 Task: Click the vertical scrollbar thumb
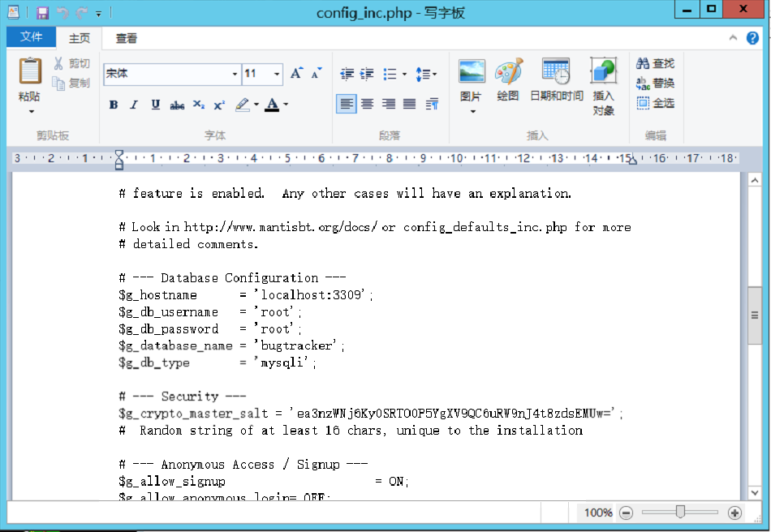pos(754,315)
